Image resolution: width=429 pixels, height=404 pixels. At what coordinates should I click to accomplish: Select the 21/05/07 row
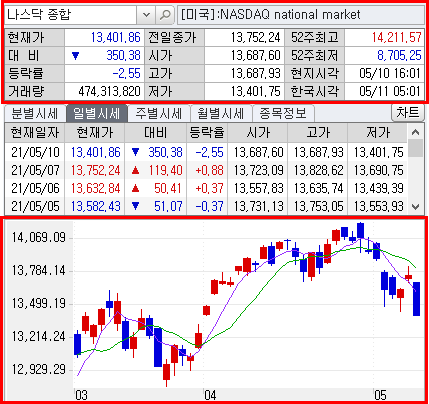click(x=206, y=171)
